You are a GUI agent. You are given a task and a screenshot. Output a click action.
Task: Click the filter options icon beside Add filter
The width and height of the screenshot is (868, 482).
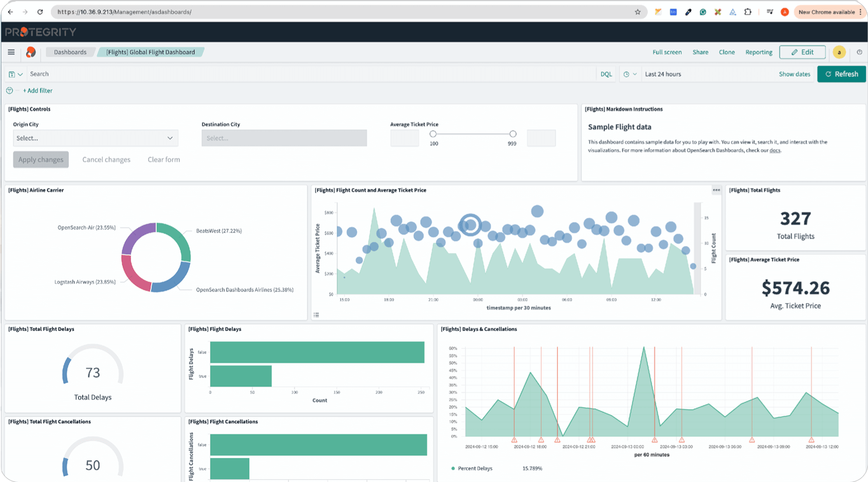[10, 90]
